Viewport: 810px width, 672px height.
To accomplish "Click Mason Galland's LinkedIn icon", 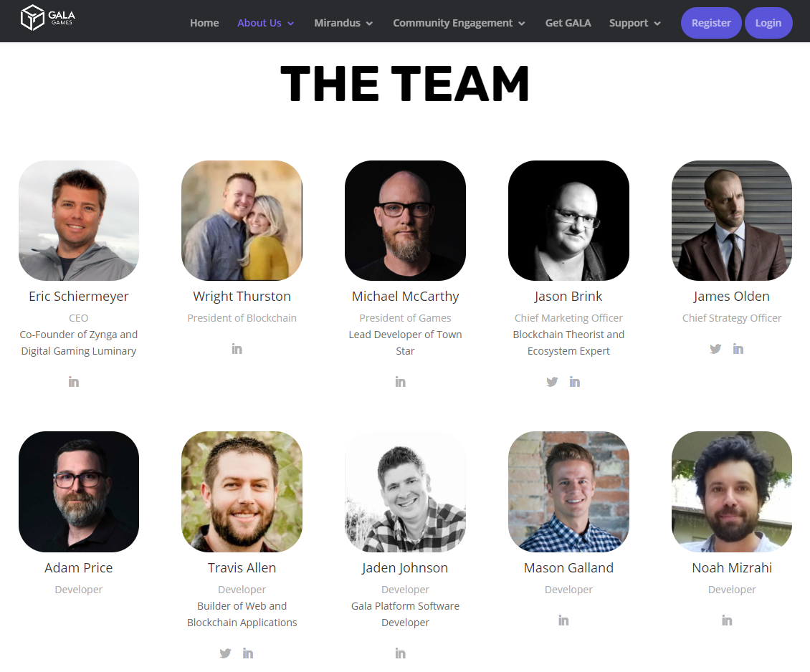I will [x=563, y=620].
